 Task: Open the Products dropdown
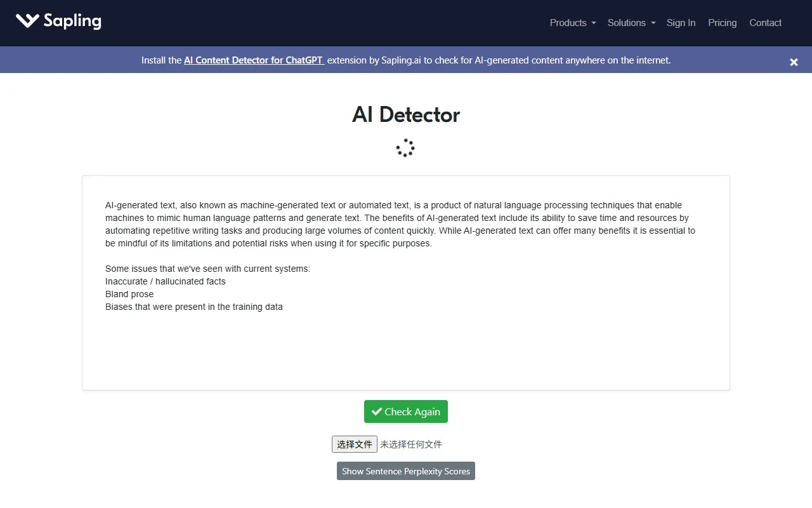click(568, 23)
